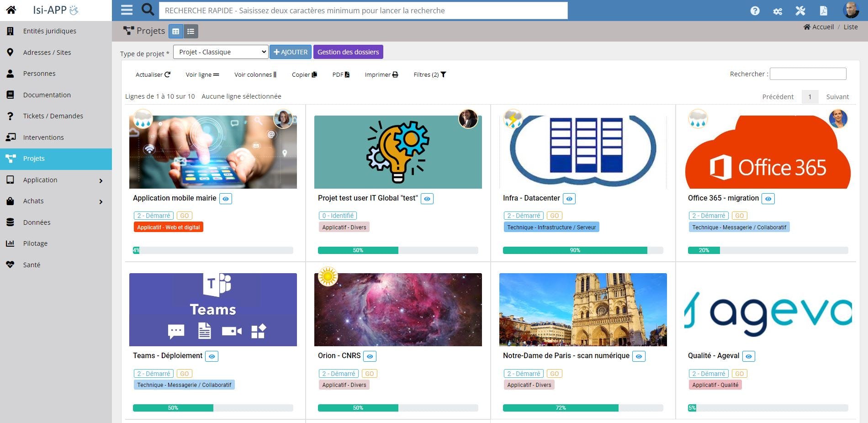
Task: Open the search magnifier icon
Action: click(x=147, y=10)
